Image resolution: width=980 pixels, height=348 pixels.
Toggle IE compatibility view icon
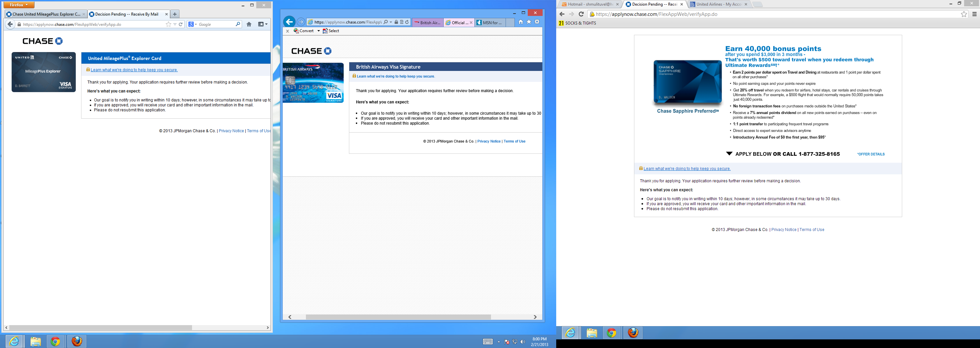[x=401, y=22]
